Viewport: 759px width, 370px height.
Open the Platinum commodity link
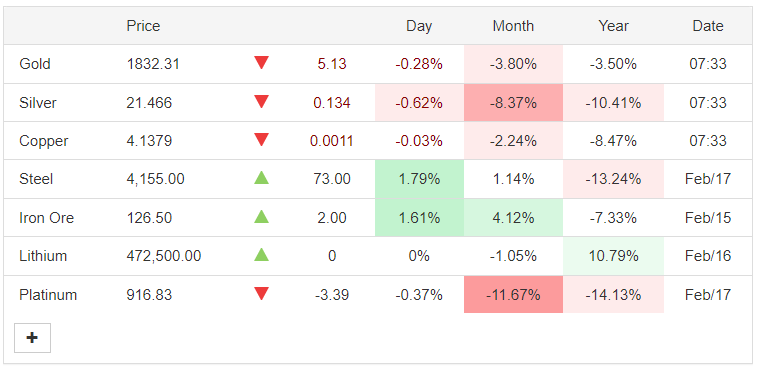click(48, 294)
